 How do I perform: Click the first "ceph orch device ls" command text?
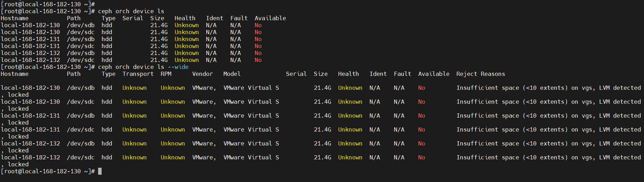[131, 11]
